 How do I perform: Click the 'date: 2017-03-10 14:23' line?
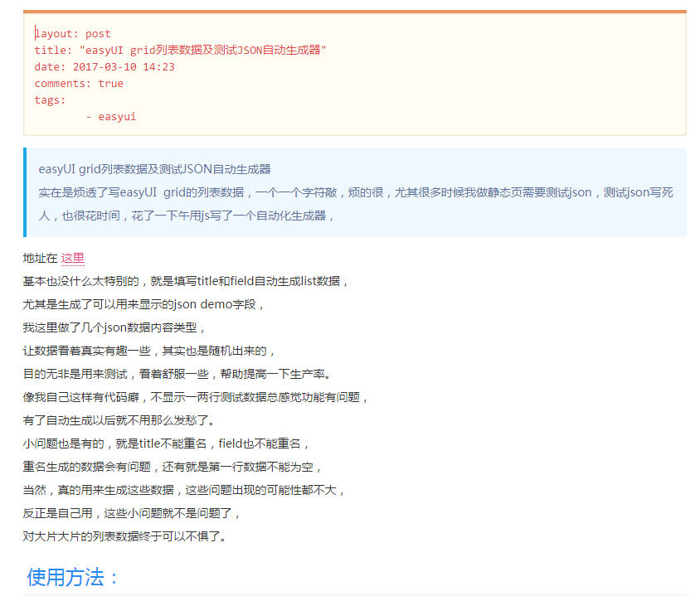coord(105,66)
